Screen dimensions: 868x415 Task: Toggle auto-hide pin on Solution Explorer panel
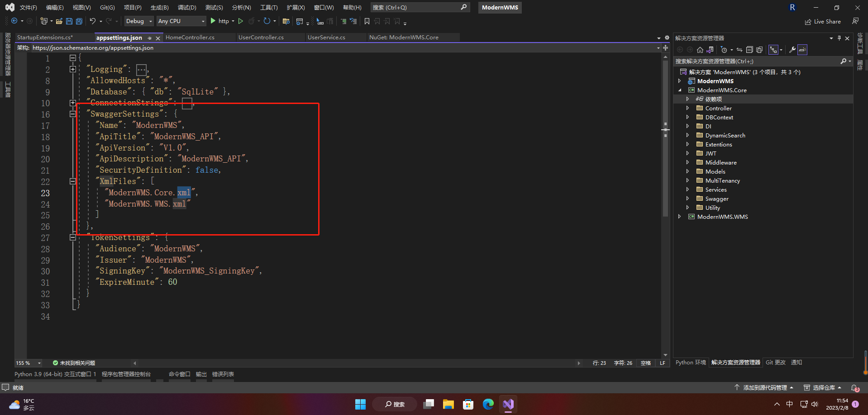[x=839, y=38]
